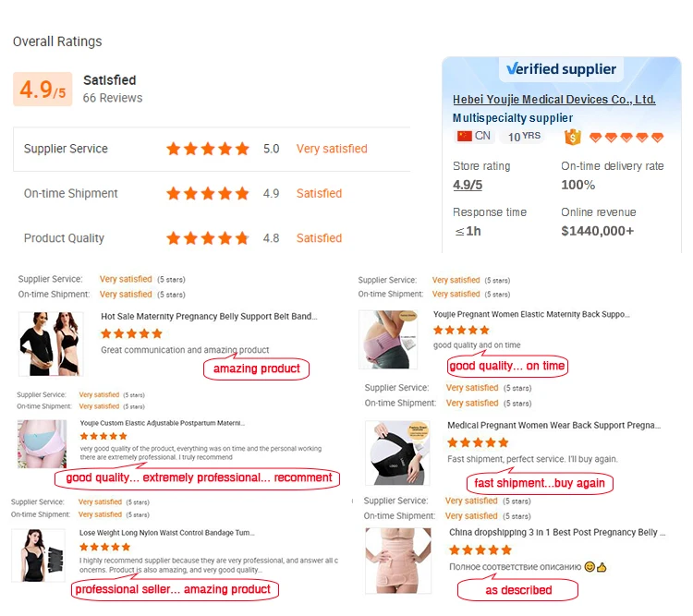Viewport: 693px width, 616px height.
Task: Click the China flag icon
Action: tap(464, 136)
